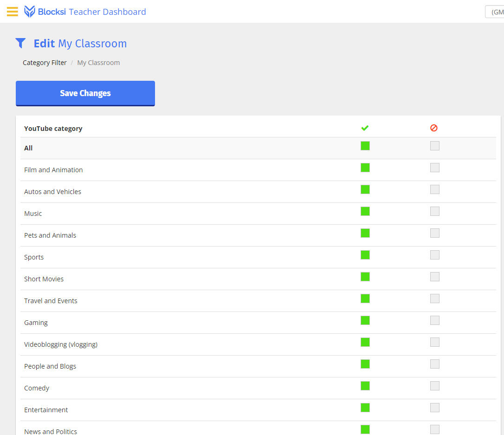Image resolution: width=504 pixels, height=435 pixels.
Task: Block Film and Animation category
Action: (x=434, y=168)
